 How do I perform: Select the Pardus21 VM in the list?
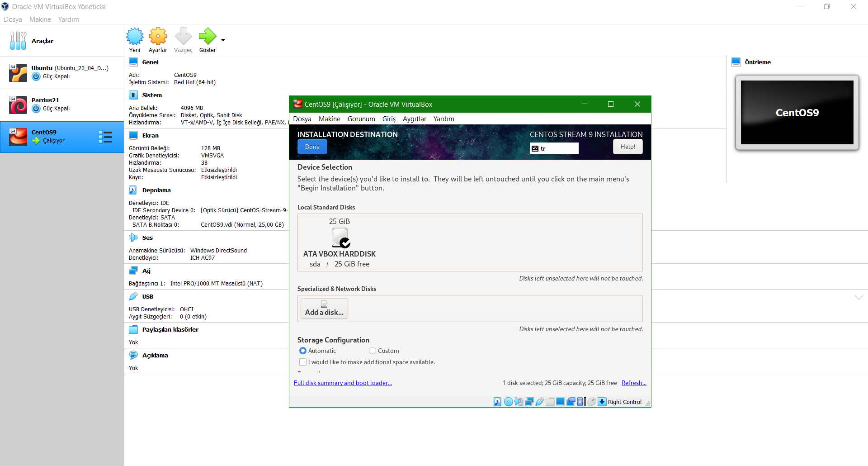62,105
